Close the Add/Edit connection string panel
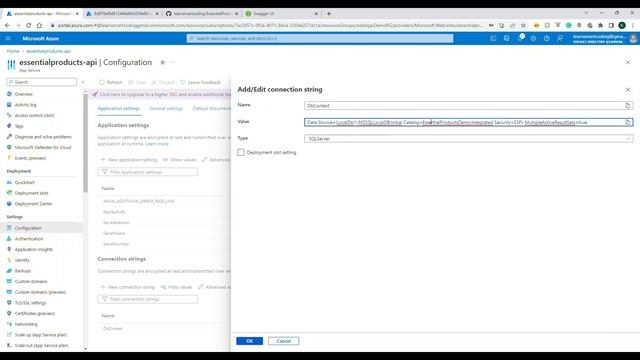 pos(628,90)
